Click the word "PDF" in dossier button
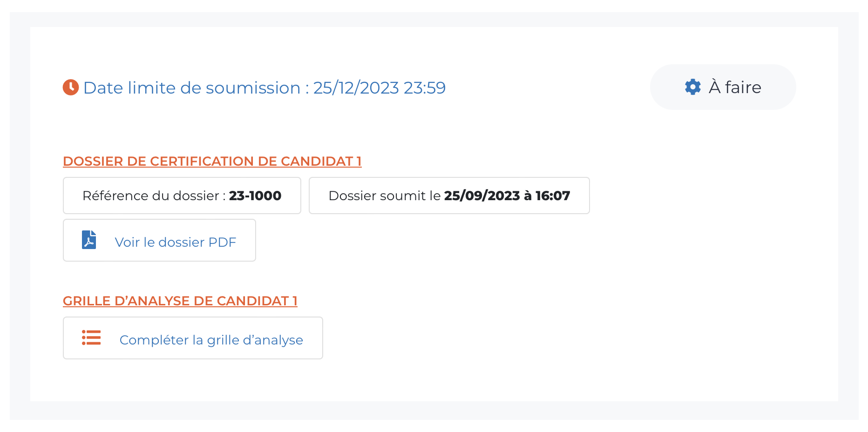 click(x=222, y=242)
